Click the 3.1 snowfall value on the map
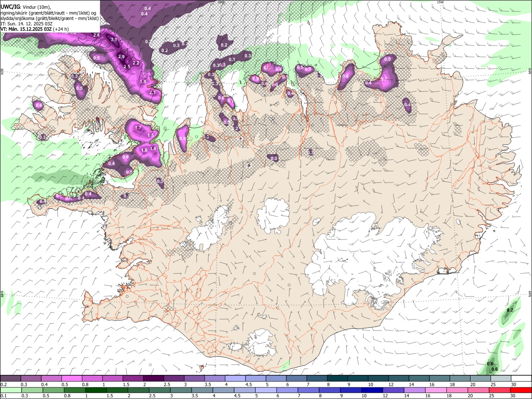532x399 pixels. 114,40
